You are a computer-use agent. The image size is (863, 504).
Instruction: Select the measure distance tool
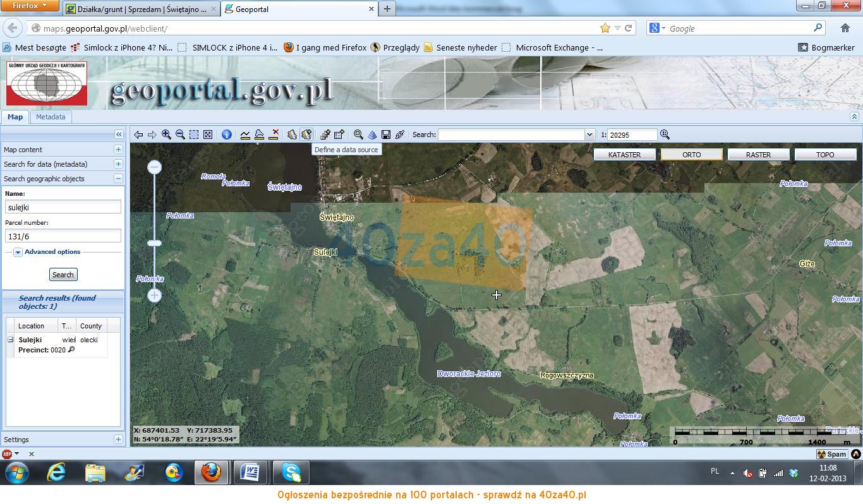pyautogui.click(x=245, y=135)
